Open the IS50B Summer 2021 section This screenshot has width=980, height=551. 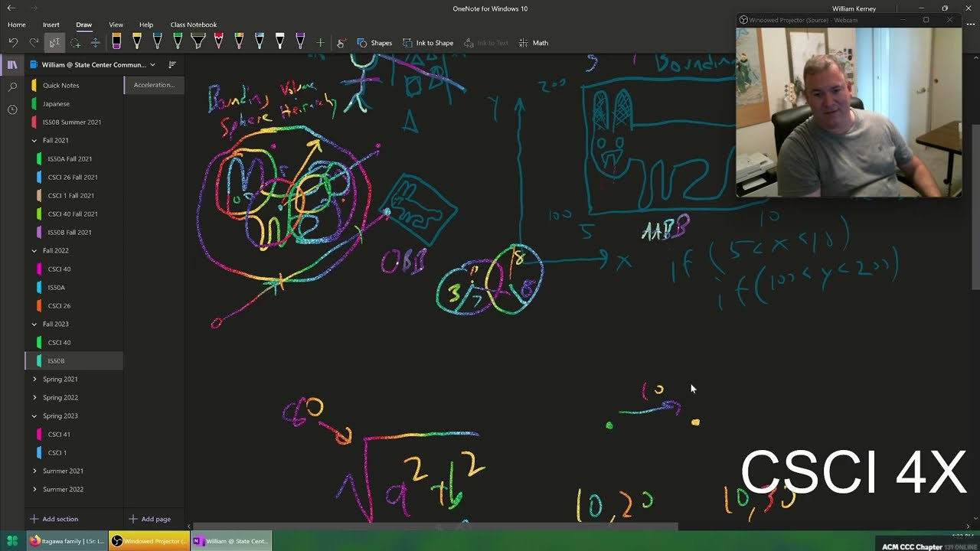pos(74,122)
